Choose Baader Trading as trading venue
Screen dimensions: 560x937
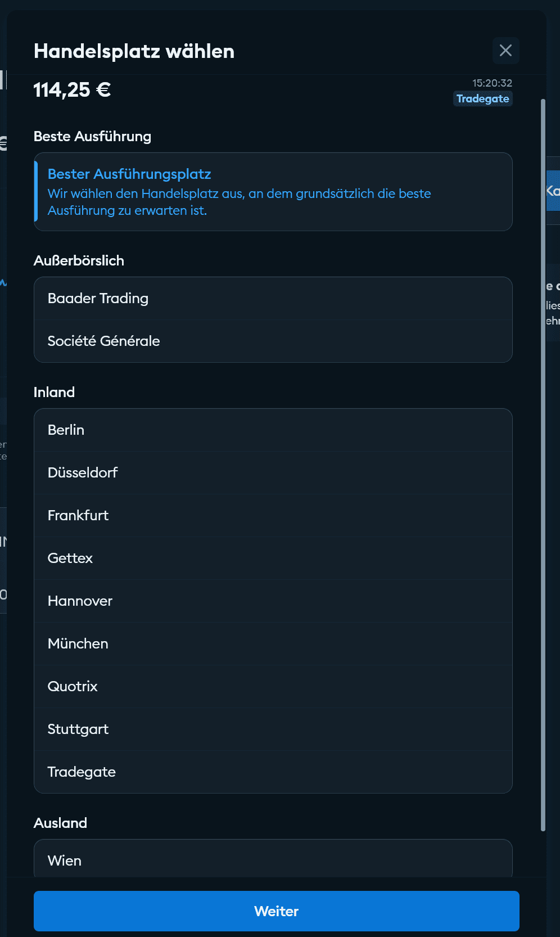pos(273,298)
